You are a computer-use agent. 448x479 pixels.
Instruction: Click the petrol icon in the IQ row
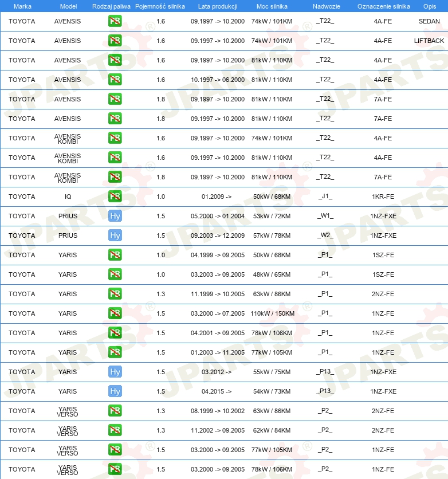pos(115,197)
